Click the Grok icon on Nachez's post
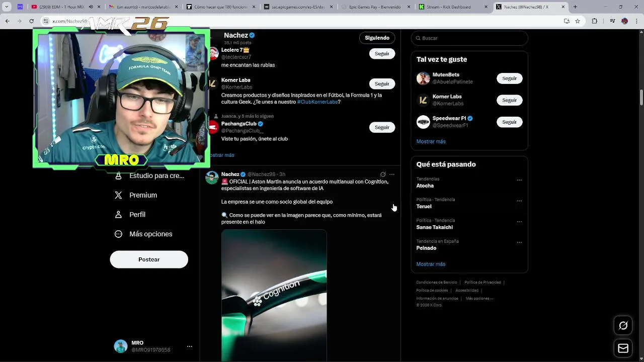This screenshot has height=362, width=644. coord(383,174)
